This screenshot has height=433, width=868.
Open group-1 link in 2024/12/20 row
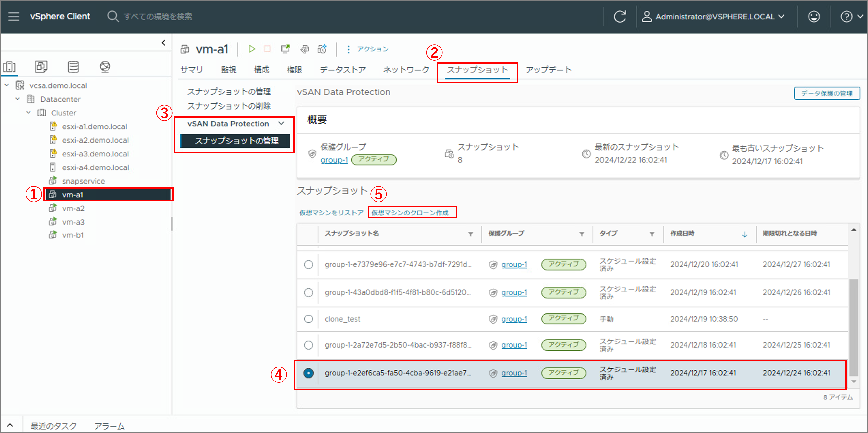point(514,264)
